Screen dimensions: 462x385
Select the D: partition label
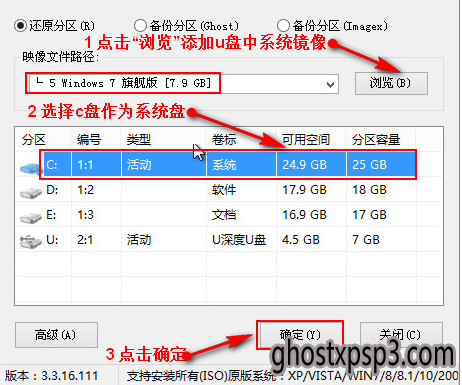[x=52, y=190]
